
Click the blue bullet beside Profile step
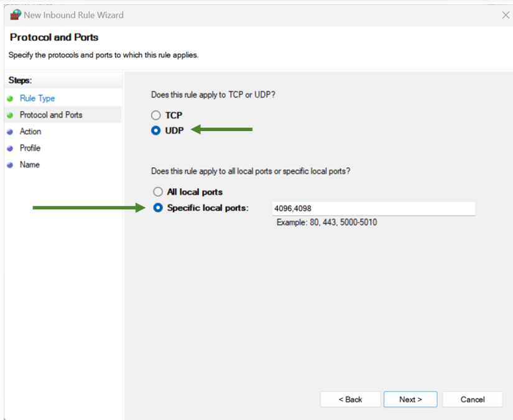10,148
